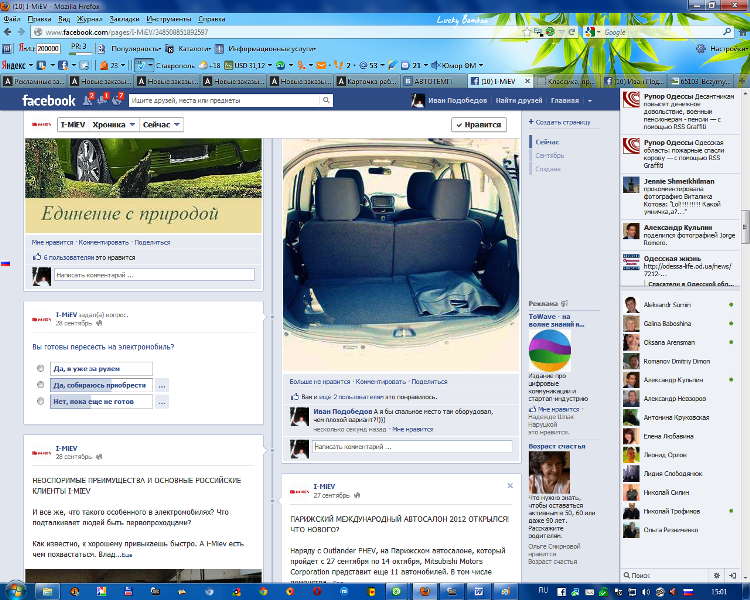Click the Google search magnifier icon
Screen dimensions: 750x600
click(728, 32)
